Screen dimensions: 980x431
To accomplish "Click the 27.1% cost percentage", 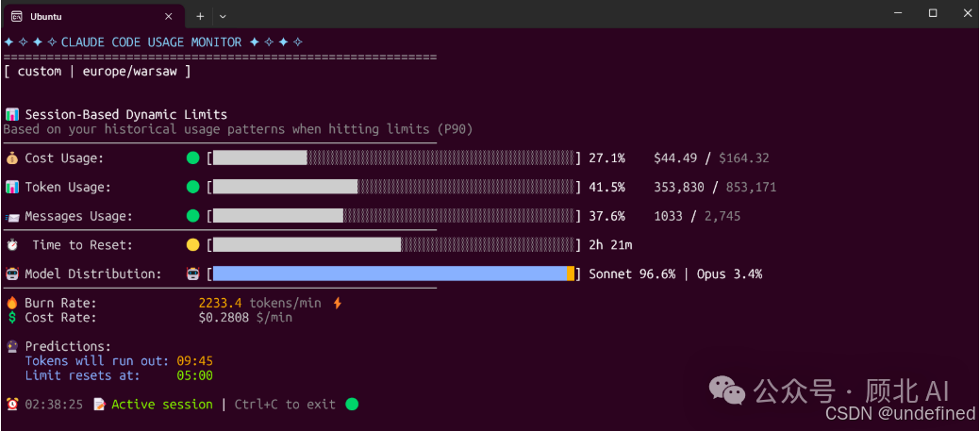I will 606,158.
